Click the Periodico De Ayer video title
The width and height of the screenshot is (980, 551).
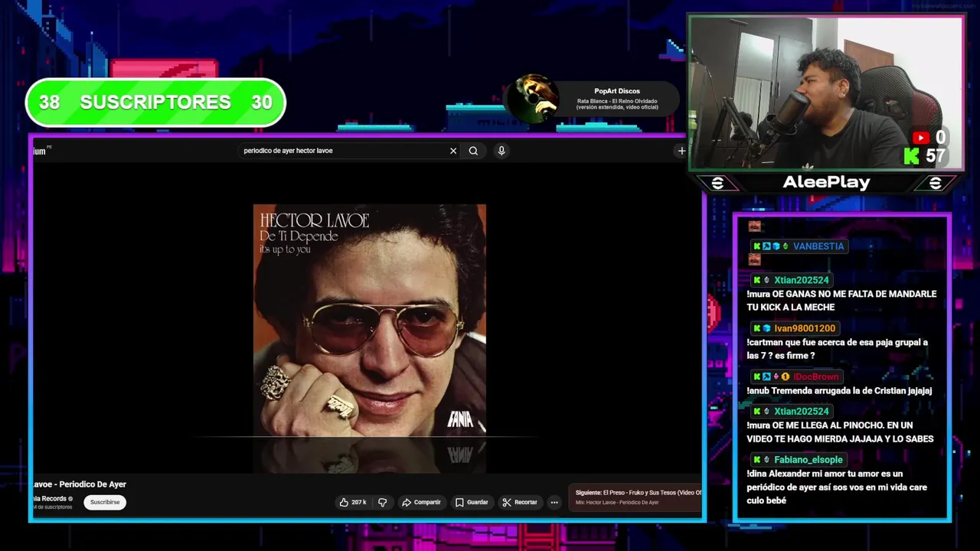point(80,484)
